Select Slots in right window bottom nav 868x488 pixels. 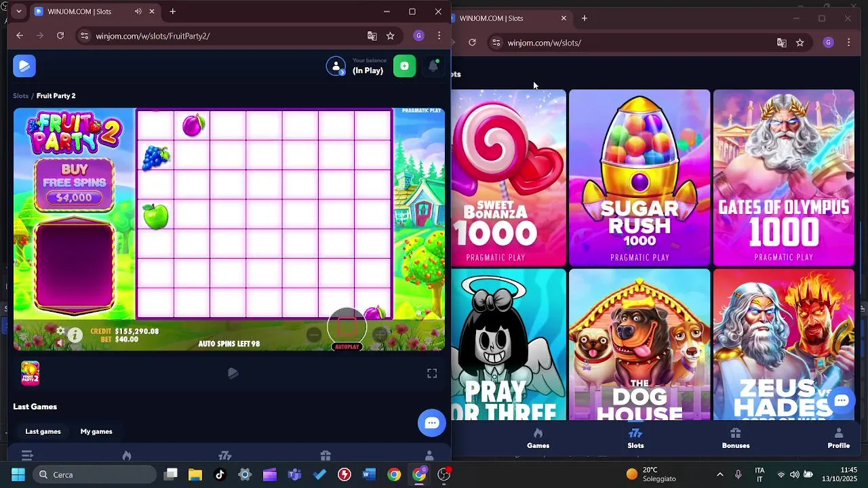[635, 439]
